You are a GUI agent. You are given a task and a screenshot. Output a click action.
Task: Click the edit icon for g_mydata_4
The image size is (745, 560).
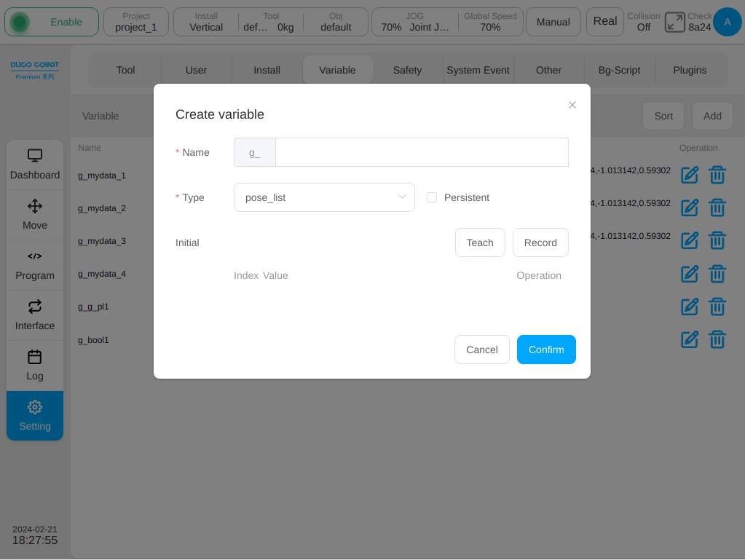click(690, 274)
